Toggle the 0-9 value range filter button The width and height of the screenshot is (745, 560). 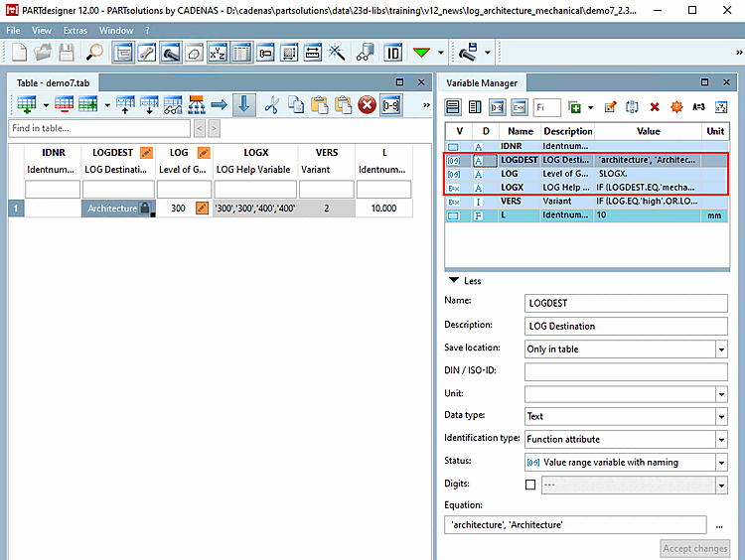(497, 106)
